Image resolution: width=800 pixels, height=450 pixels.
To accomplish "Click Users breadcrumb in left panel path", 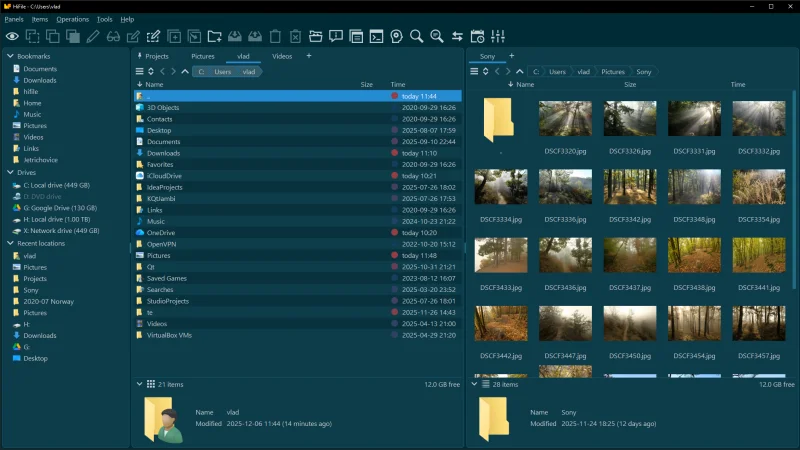I will coord(222,71).
